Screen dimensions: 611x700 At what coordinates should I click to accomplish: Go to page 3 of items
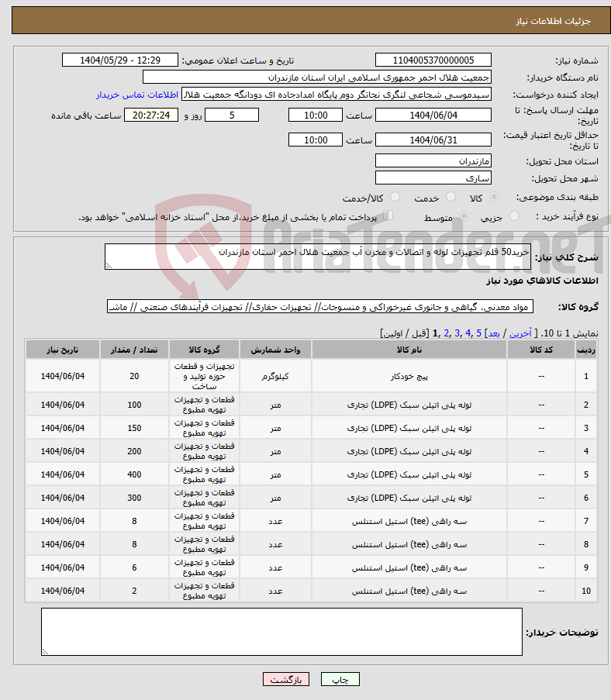(x=457, y=333)
